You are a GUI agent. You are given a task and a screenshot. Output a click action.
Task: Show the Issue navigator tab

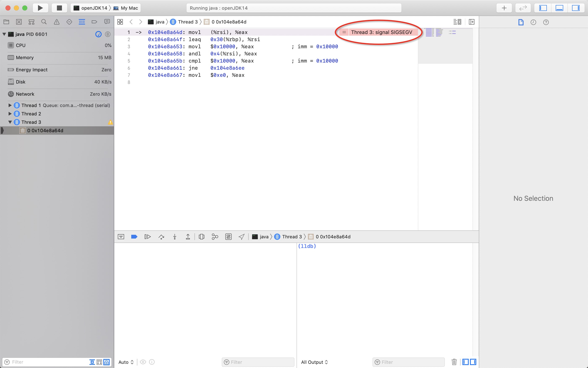(x=56, y=22)
